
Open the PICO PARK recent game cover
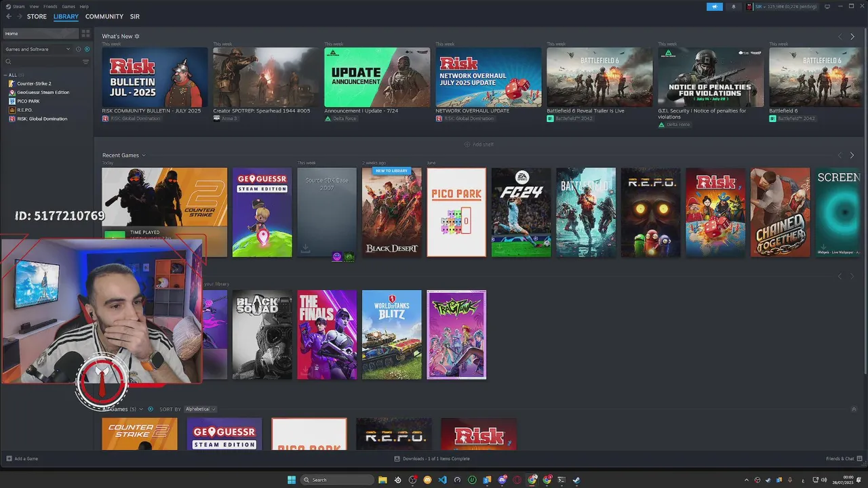[x=456, y=212]
